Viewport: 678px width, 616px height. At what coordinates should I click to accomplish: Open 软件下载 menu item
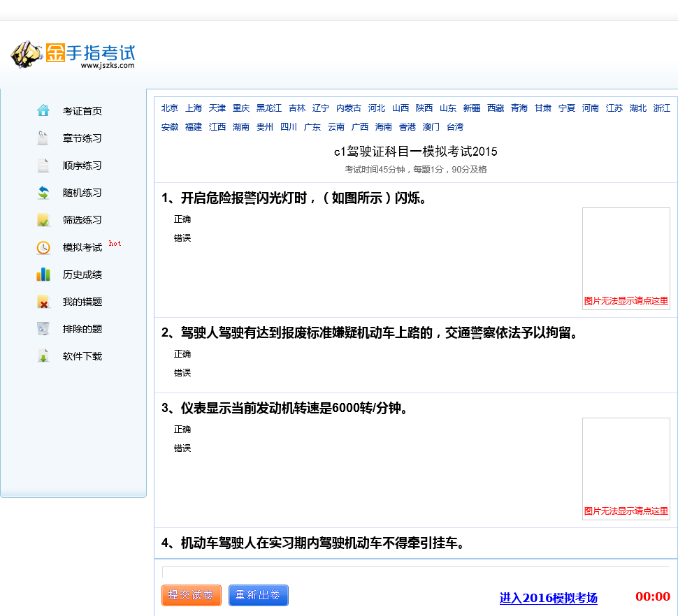pos(82,356)
